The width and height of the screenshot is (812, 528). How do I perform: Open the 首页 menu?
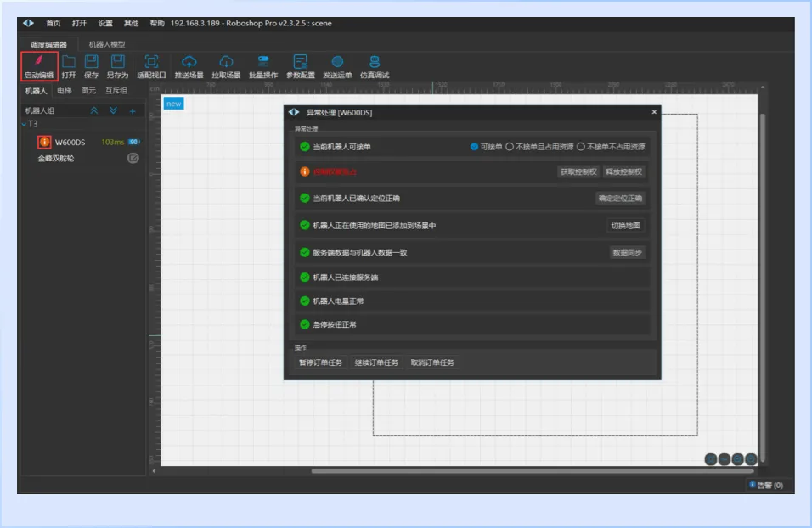[x=54, y=23]
